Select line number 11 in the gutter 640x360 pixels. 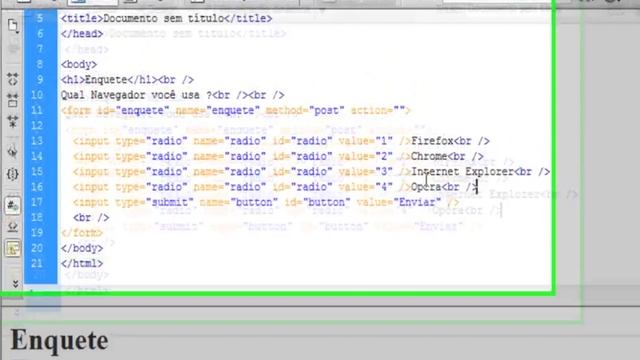point(37,110)
